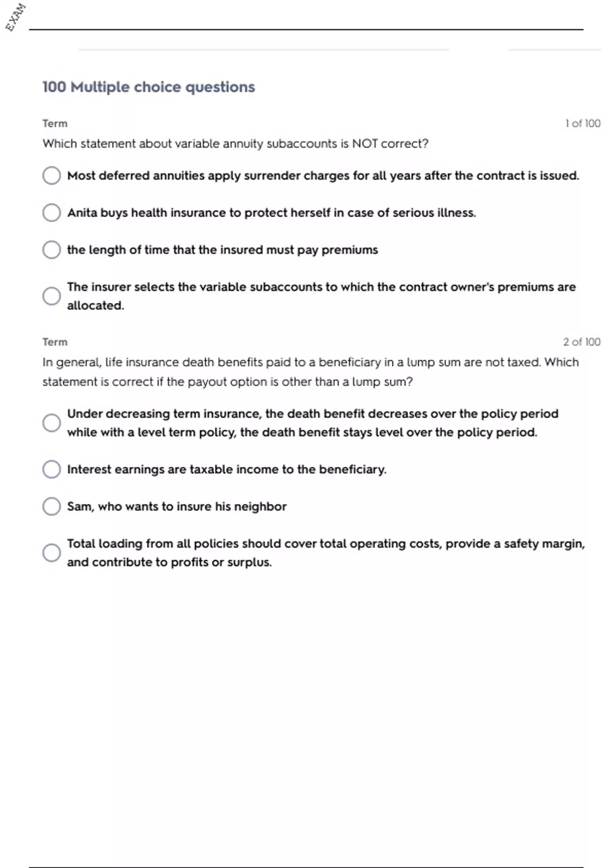Select radio button for surrender charges answer
Screen dimensions: 613x868
pos(52,176)
